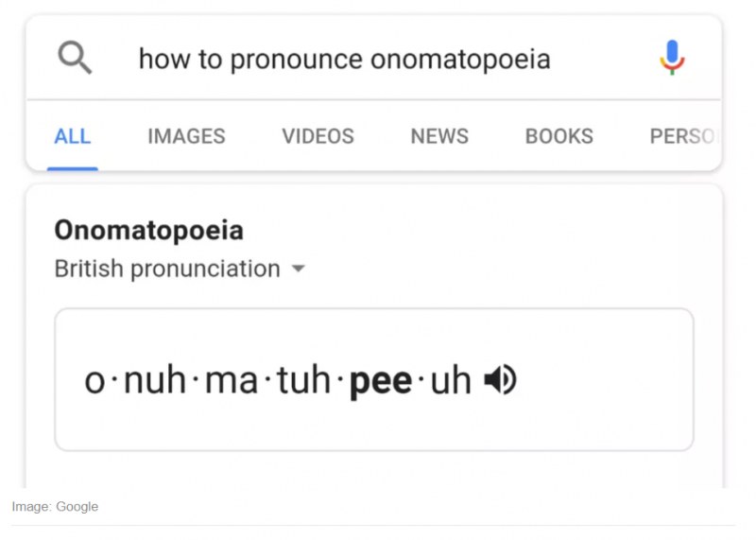Switch to the BOOKS tab
The height and width of the screenshot is (540, 756).
pos(559,136)
